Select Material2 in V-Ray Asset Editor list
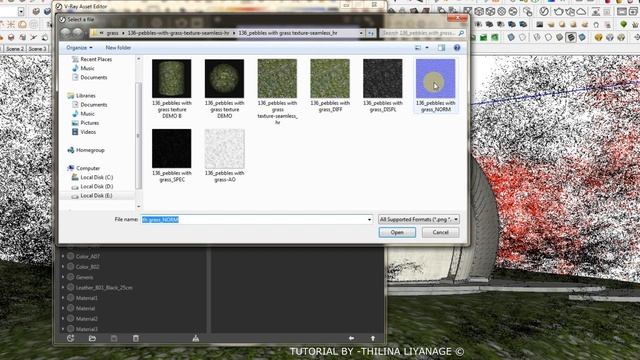640x360 pixels. coord(87,319)
